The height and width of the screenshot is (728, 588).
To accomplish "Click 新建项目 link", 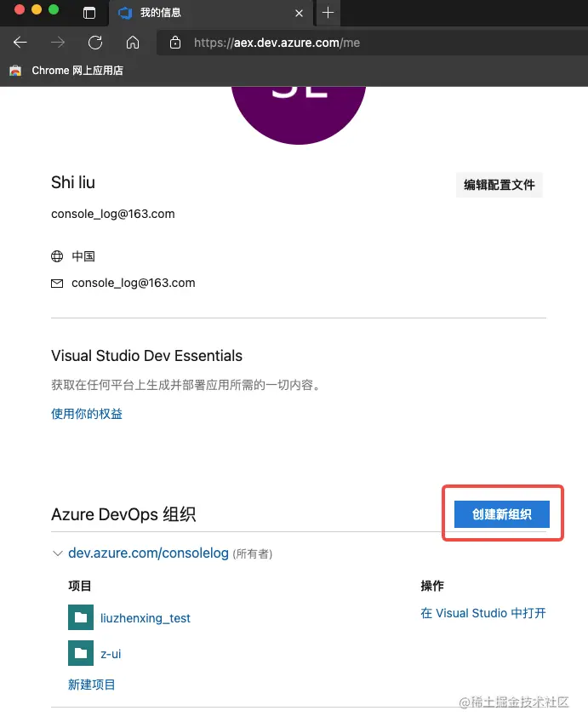I will [x=91, y=685].
